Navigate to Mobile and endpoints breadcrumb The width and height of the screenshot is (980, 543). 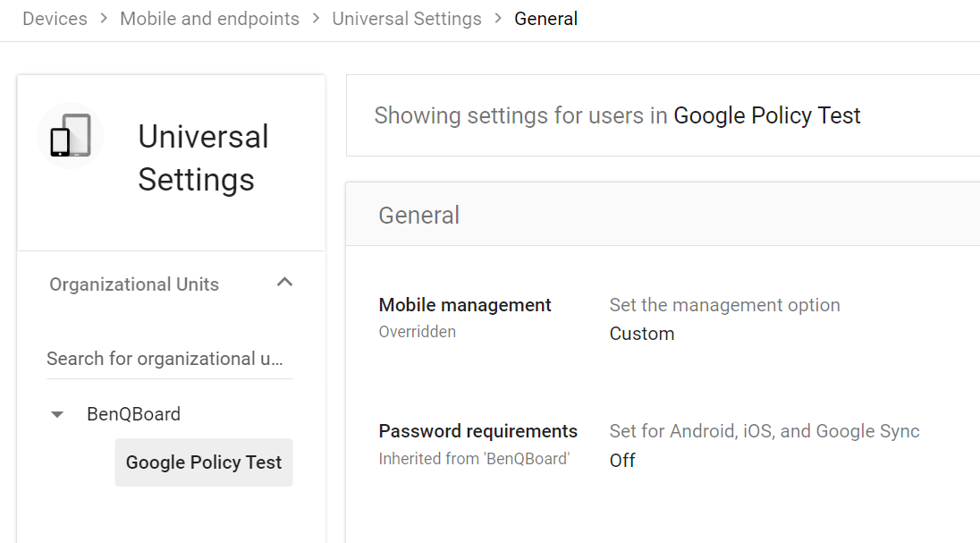[209, 18]
